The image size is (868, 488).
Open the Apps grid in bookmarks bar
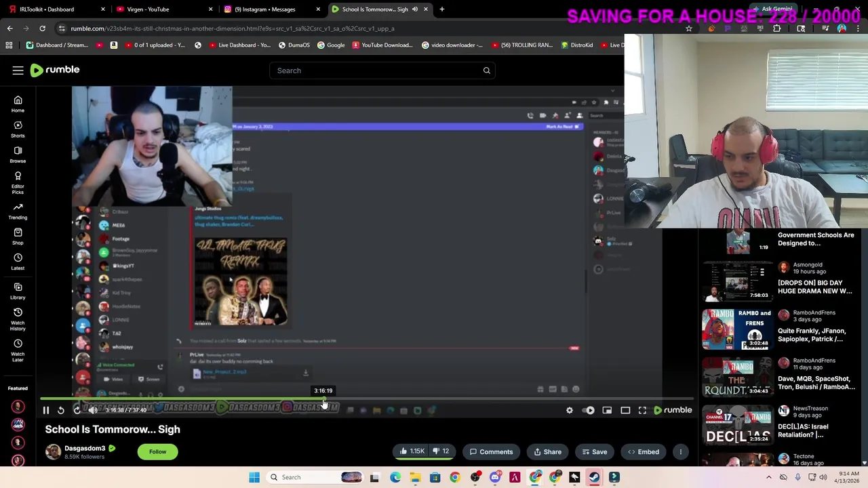9,45
